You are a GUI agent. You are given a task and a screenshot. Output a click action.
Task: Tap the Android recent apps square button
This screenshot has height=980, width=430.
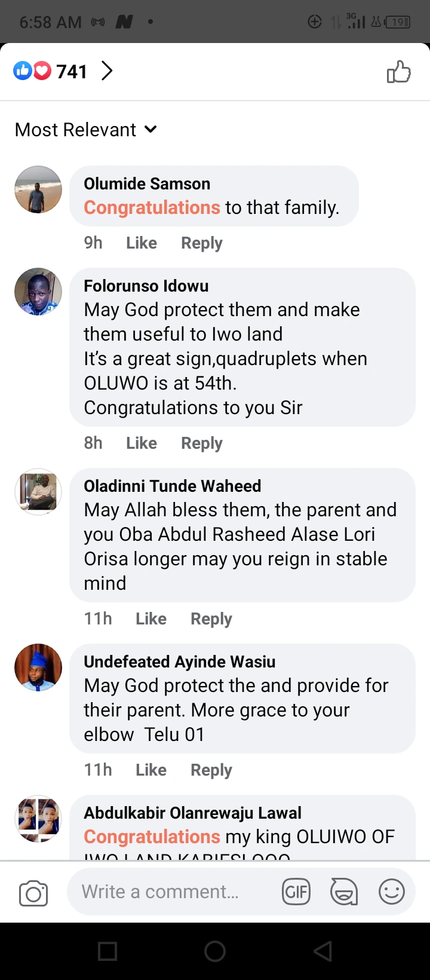coord(107,951)
